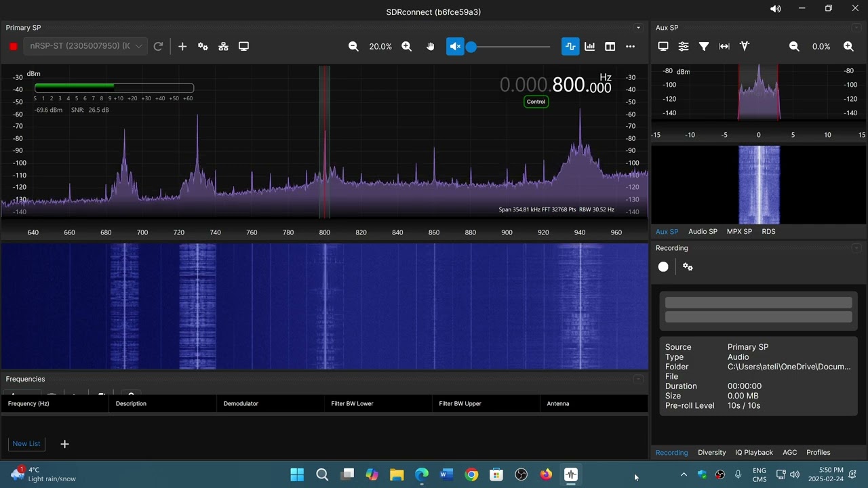Open Aux SP sliders settings icon
Image resolution: width=868 pixels, height=488 pixels.
pyautogui.click(x=684, y=46)
